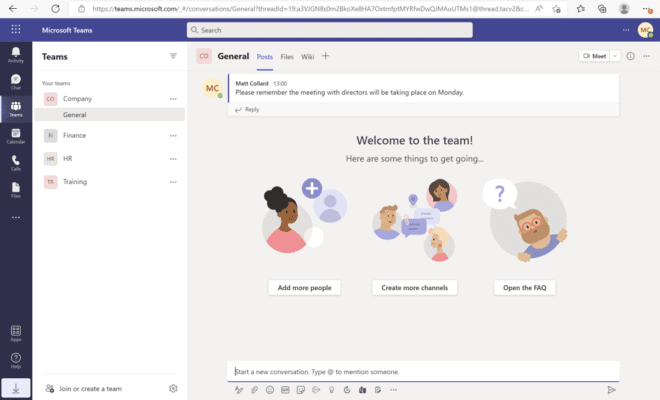Send the message with arrow icon
Image resolution: width=660 pixels, height=400 pixels.
[x=611, y=390]
